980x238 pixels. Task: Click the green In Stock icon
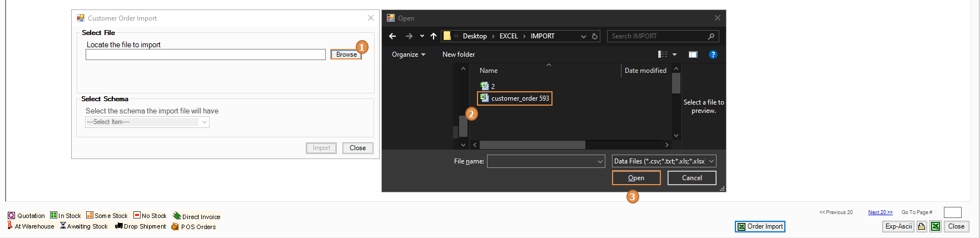[53, 215]
